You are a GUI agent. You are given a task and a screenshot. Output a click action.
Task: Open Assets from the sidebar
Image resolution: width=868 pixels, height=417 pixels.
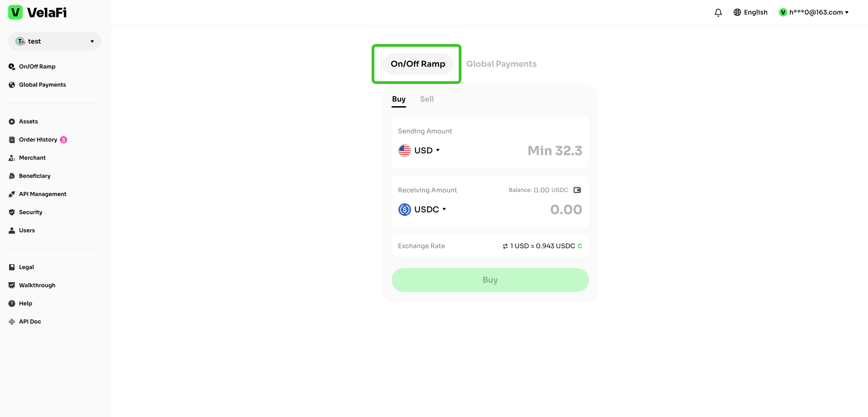[28, 122]
